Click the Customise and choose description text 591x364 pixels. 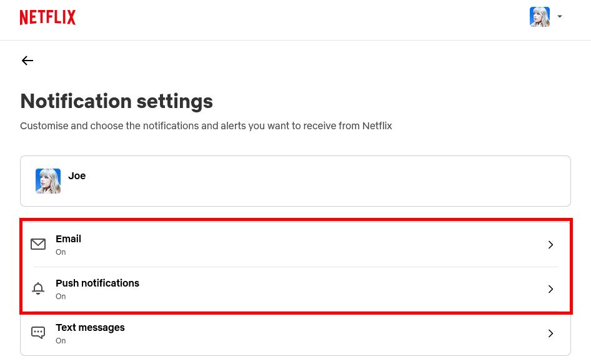[x=206, y=126]
